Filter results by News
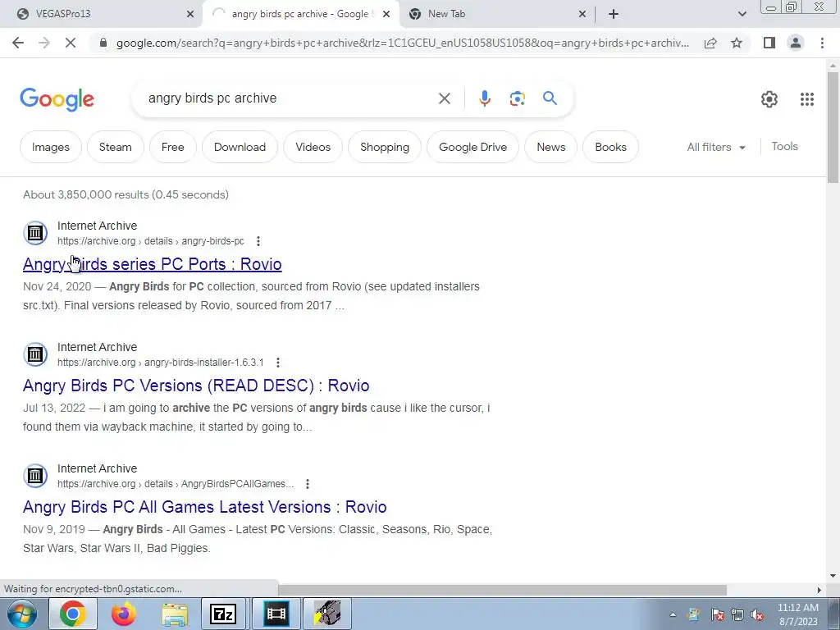 click(x=550, y=147)
